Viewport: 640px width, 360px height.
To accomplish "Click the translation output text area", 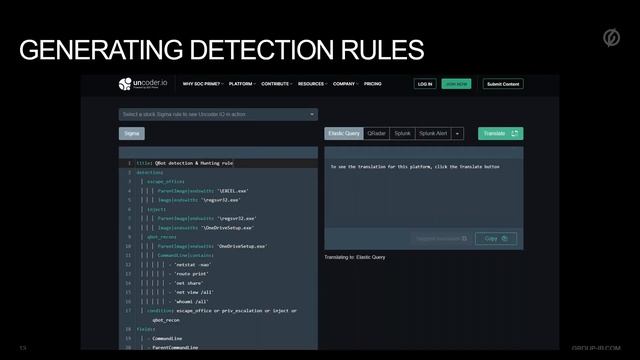I will [x=424, y=193].
